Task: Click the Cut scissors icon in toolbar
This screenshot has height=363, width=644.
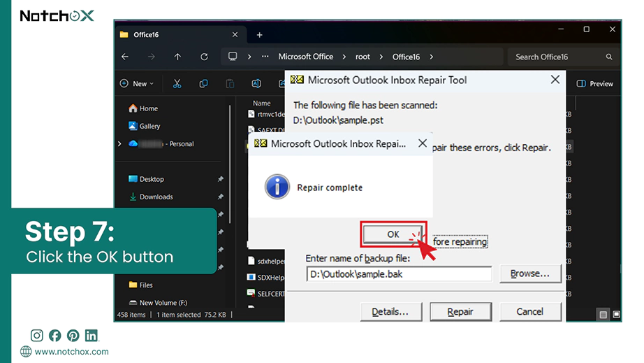Action: tap(177, 84)
